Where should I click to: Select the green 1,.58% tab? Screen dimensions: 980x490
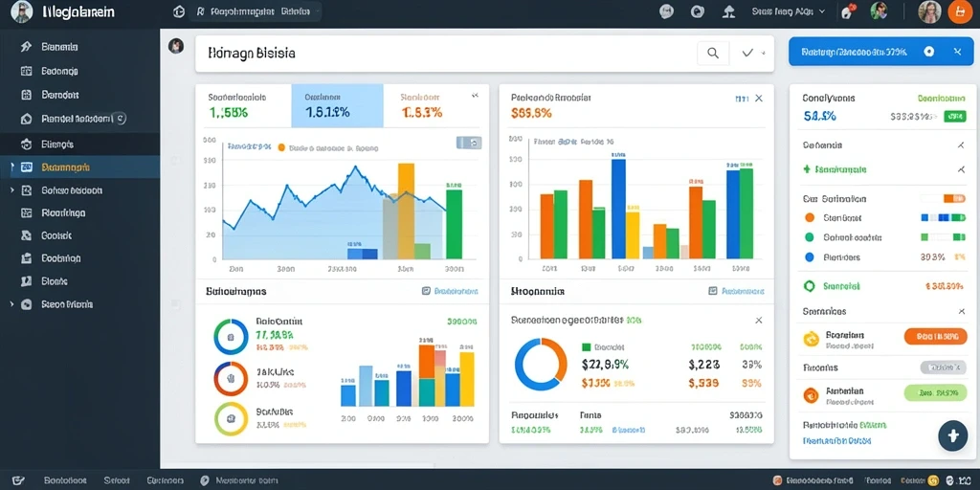tap(244, 105)
